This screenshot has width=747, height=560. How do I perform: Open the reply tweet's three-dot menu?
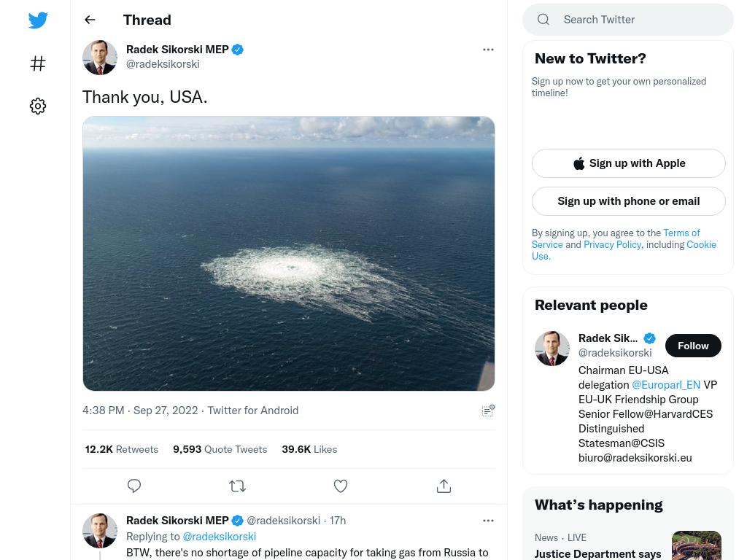pos(488,521)
